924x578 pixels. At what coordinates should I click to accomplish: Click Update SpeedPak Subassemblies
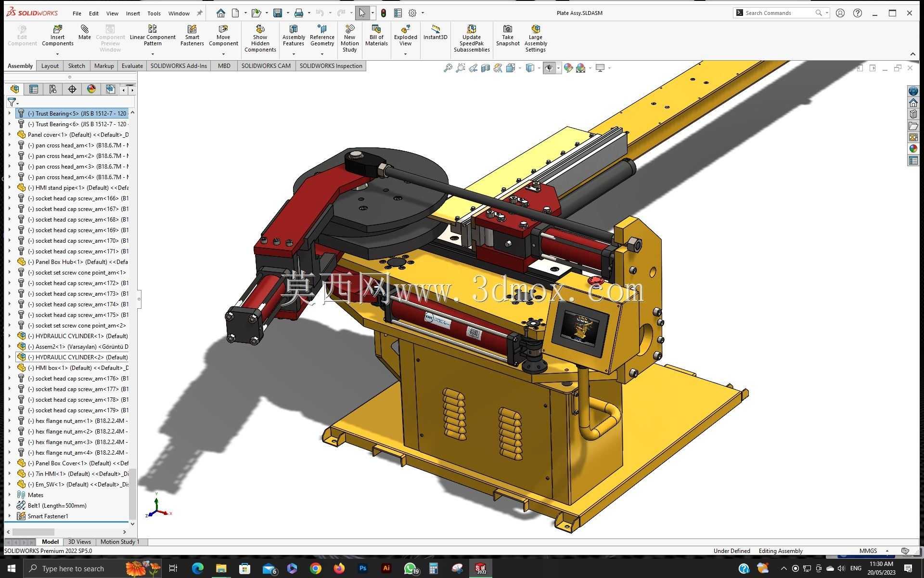pyautogui.click(x=472, y=39)
